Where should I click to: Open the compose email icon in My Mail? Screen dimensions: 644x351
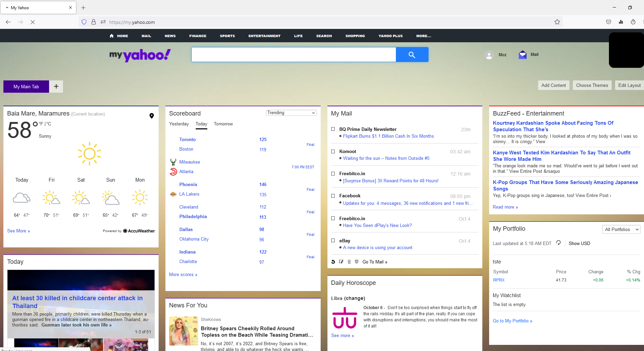pyautogui.click(x=341, y=262)
